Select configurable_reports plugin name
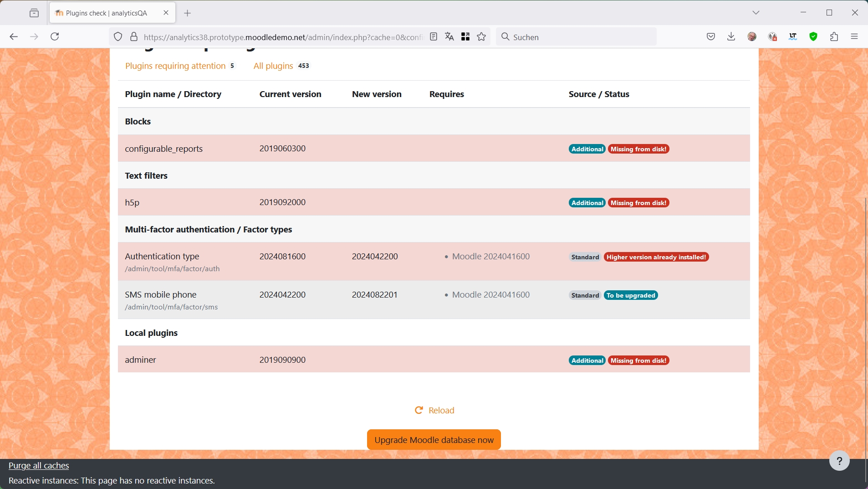The image size is (868, 489). point(164,149)
